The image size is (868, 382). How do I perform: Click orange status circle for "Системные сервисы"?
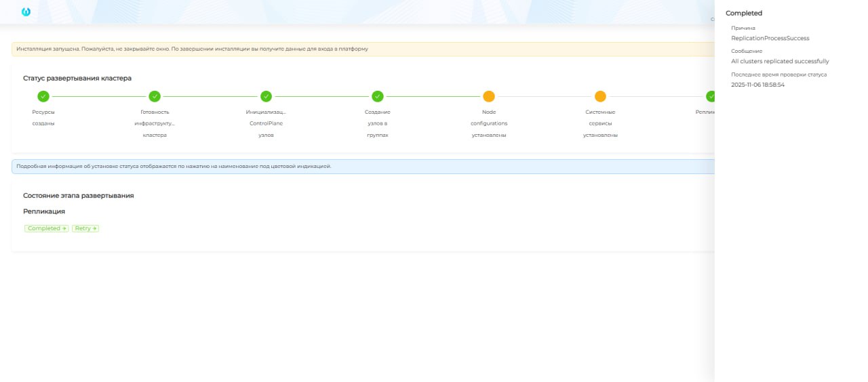[x=600, y=96]
